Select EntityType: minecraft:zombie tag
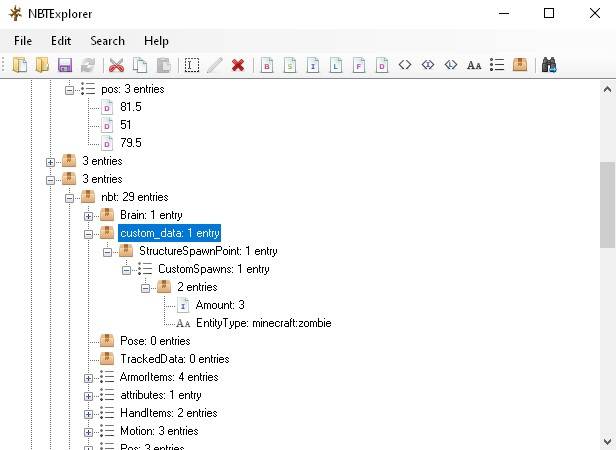This screenshot has height=450, width=616. pyautogui.click(x=264, y=323)
